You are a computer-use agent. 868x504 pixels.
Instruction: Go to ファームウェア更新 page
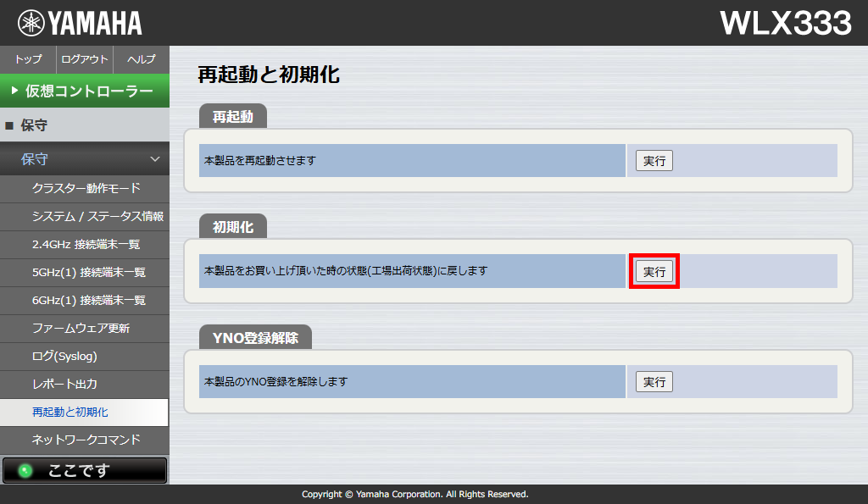point(85,328)
